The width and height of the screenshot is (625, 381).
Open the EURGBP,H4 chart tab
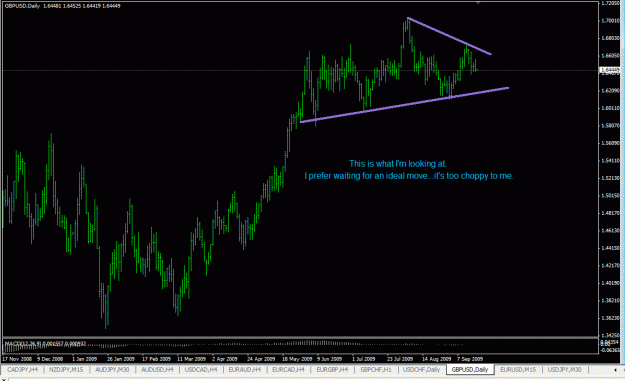[332, 370]
